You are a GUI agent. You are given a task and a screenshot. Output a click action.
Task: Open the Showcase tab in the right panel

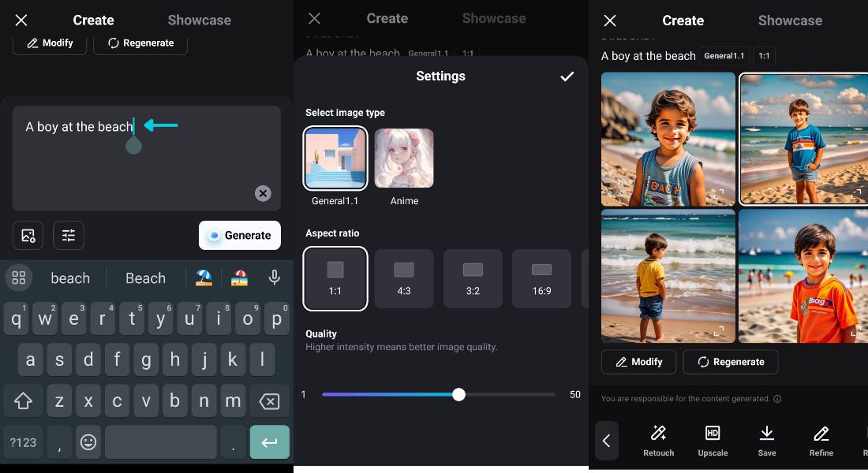pos(790,20)
